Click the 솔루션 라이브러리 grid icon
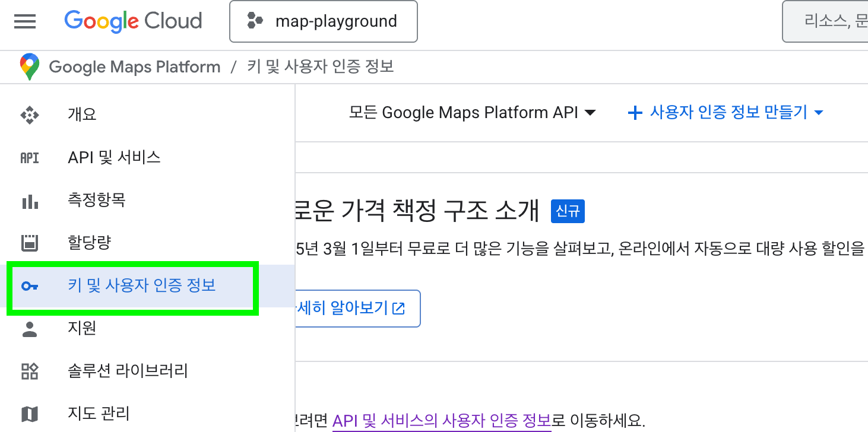 tap(30, 371)
